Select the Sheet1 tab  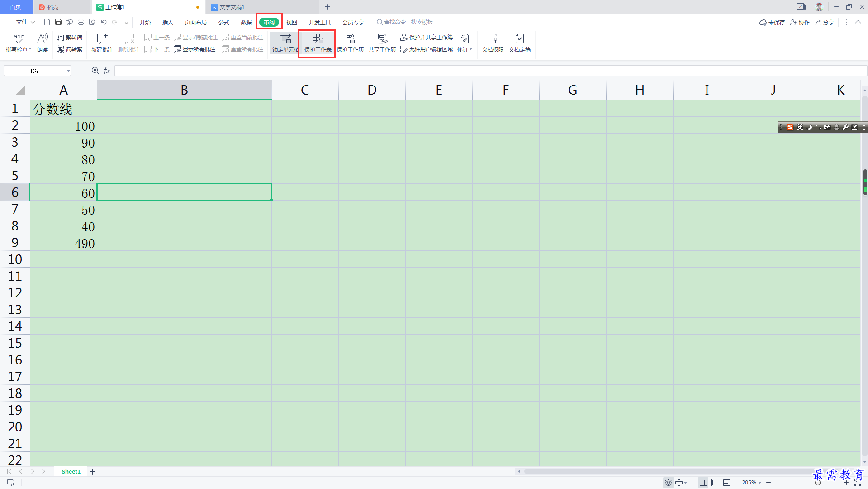(71, 471)
